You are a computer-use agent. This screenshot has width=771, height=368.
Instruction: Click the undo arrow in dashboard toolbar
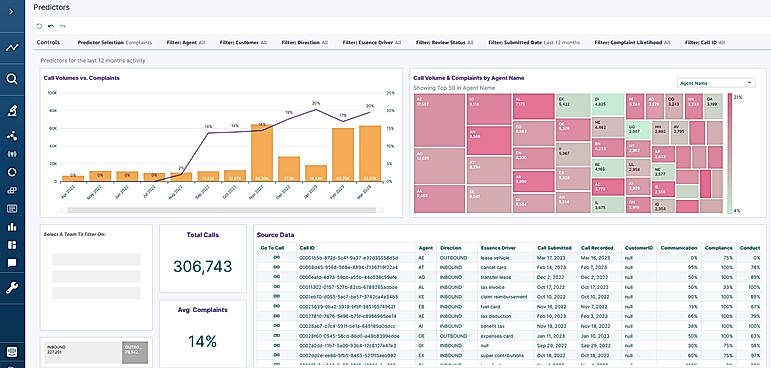point(51,26)
